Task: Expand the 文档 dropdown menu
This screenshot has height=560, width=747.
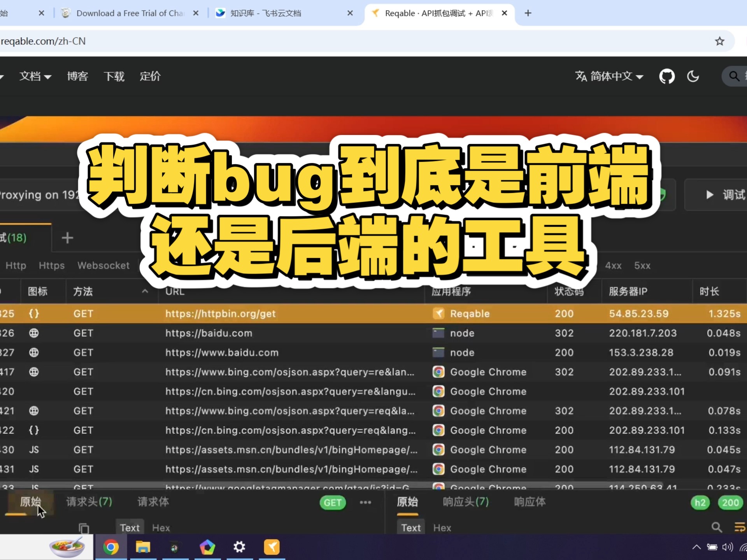Action: tap(35, 76)
